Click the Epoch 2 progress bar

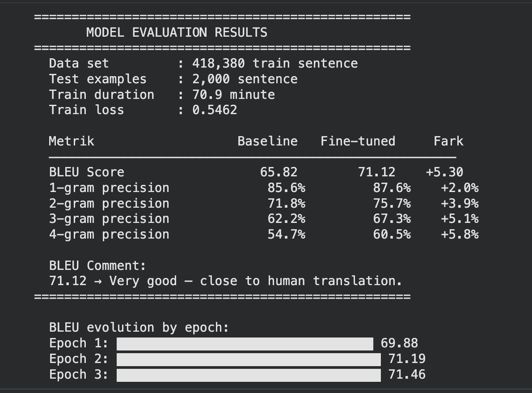(x=249, y=359)
